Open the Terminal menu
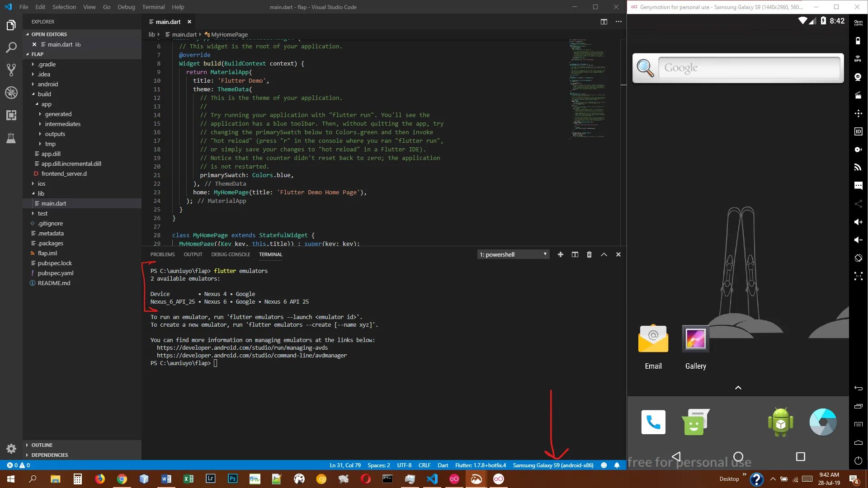 click(153, 7)
